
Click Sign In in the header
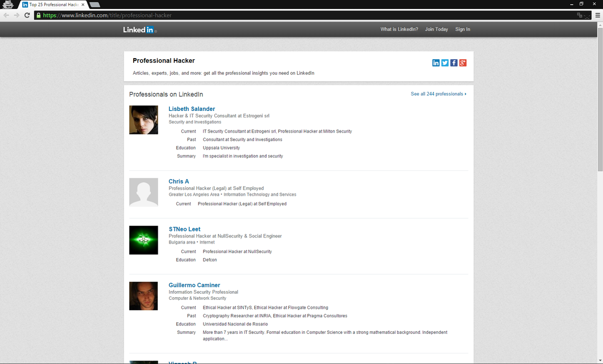click(463, 29)
